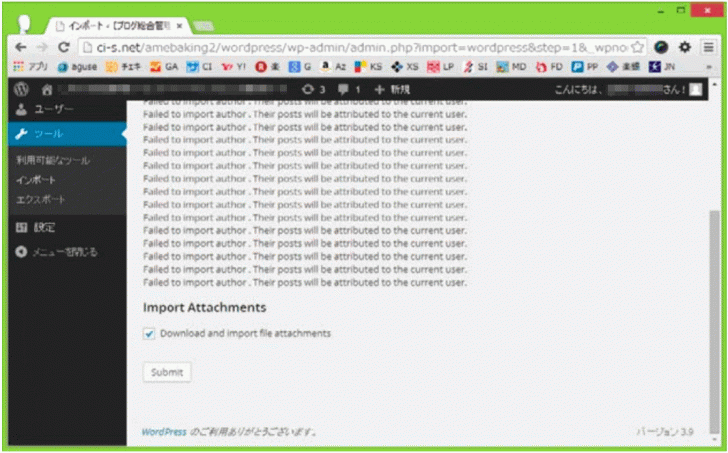
Task: Click the browser back arrow
Action: point(21,47)
